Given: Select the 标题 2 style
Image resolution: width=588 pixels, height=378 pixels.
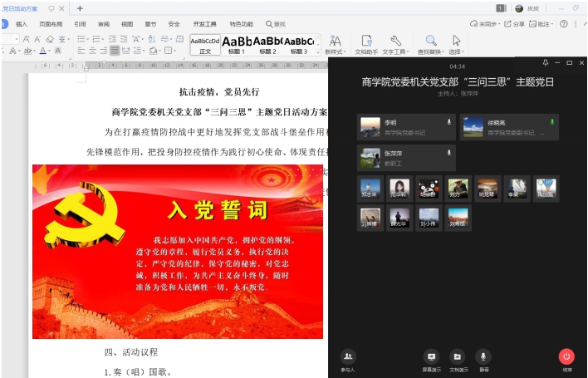Looking at the screenshot, I should click(x=267, y=45).
